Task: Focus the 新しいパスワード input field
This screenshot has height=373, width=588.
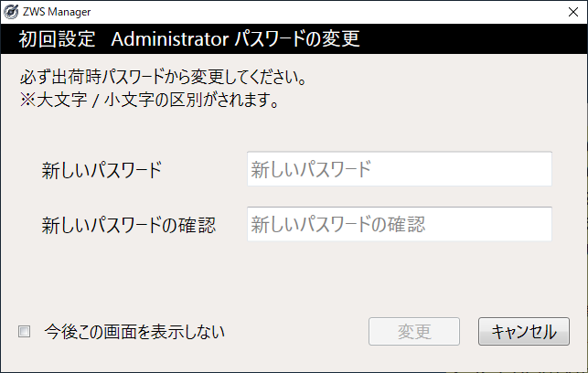Action: 399,169
